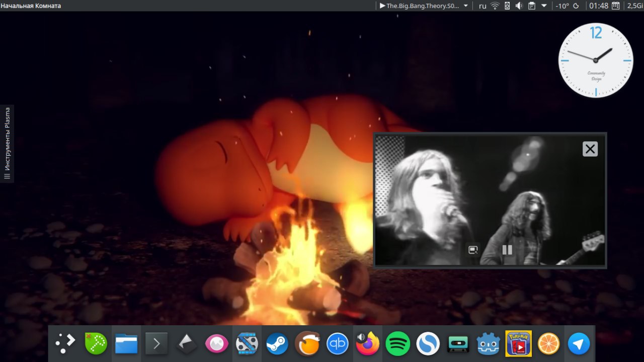Close the picture-in-picture video window
Viewport: 644px width, 362px height.
(590, 149)
